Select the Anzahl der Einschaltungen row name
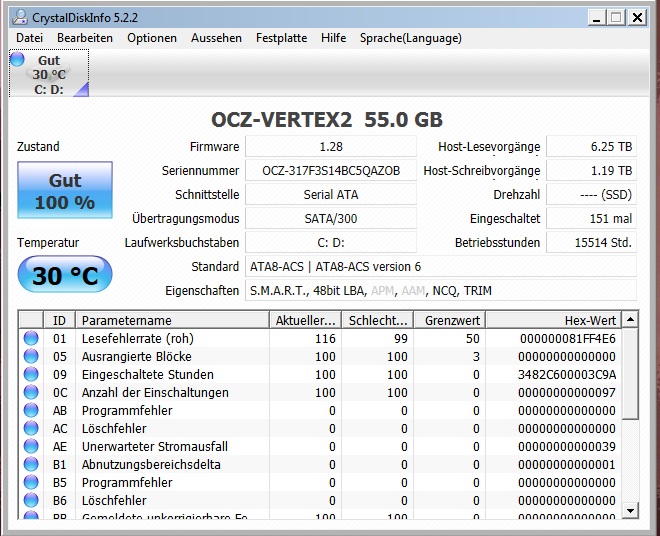The width and height of the screenshot is (660, 536). 155,392
